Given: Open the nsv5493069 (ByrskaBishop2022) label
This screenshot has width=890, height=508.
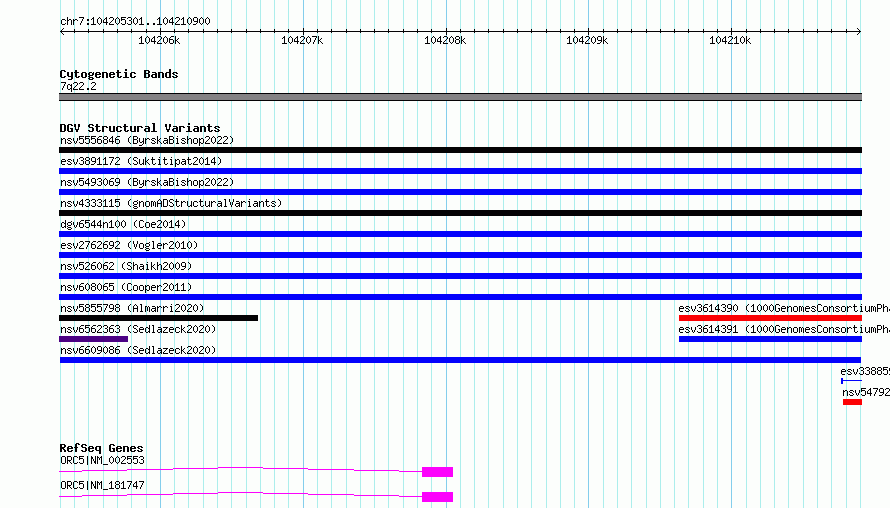Looking at the screenshot, I should [x=147, y=182].
